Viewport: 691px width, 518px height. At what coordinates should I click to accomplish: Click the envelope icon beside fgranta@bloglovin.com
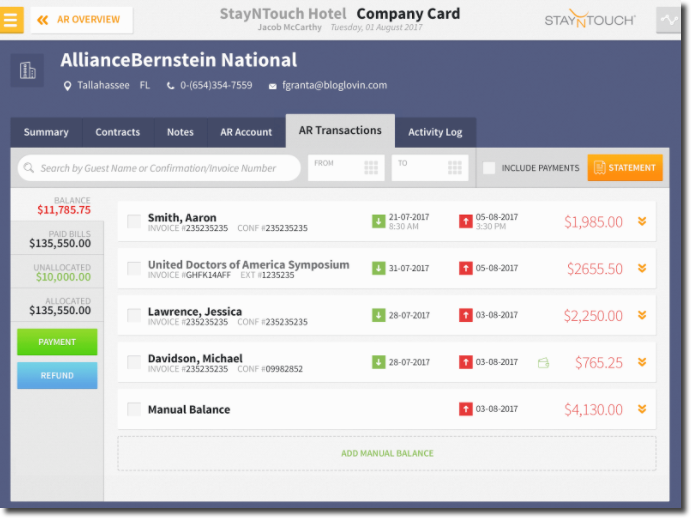[x=273, y=86]
